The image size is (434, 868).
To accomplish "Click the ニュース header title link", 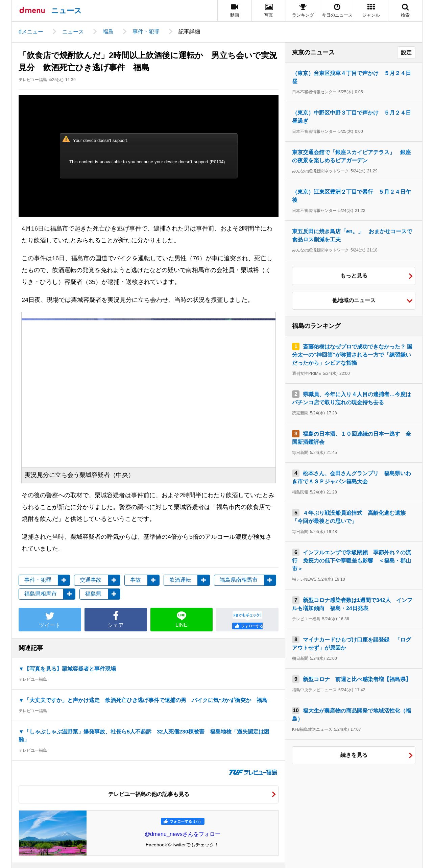I will coord(66,10).
